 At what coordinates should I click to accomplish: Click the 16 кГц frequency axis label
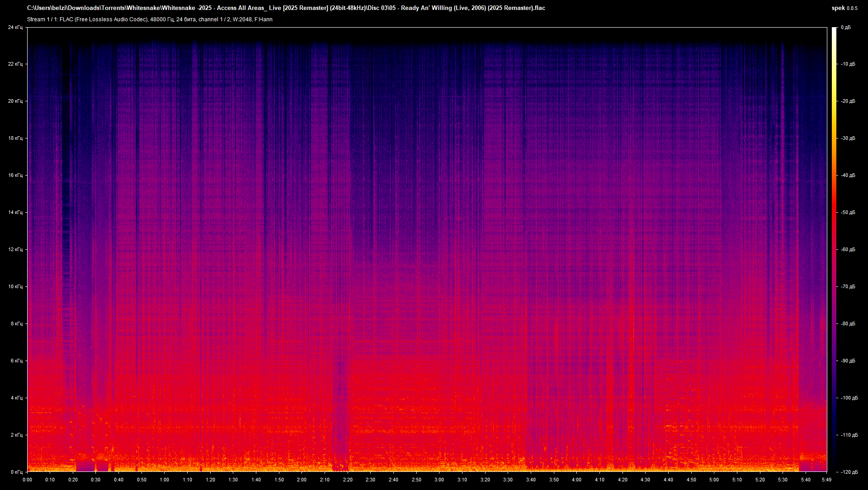15,175
